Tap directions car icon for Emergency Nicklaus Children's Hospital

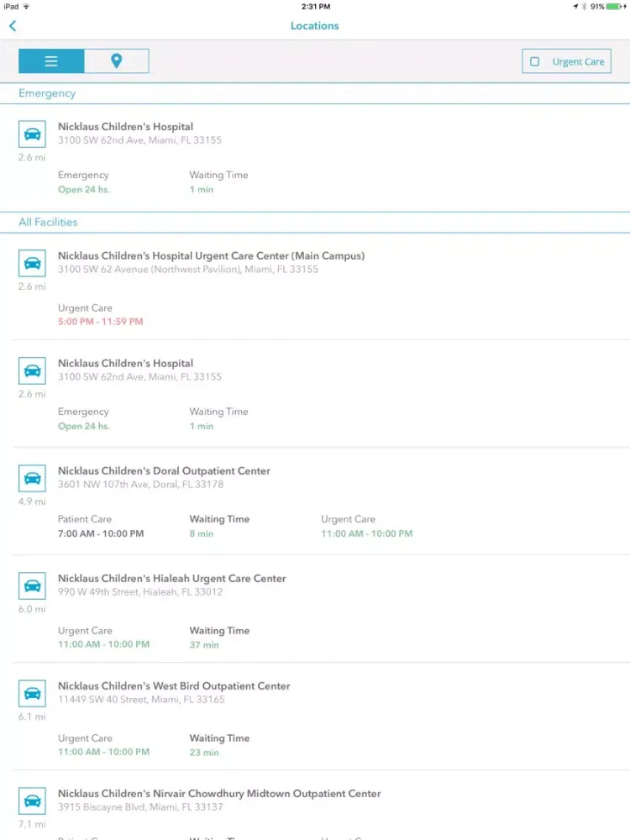[32, 134]
